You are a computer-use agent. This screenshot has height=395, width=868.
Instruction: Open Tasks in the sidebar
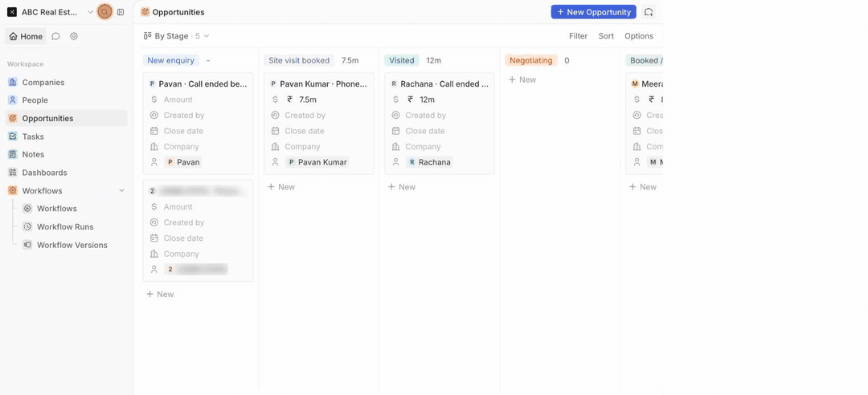67,136
